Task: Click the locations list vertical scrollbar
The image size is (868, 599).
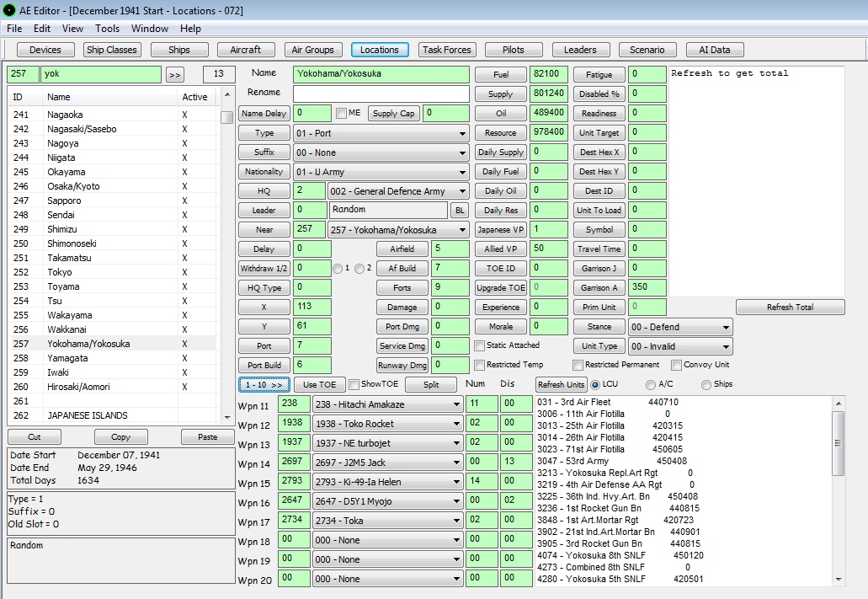Action: pyautogui.click(x=226, y=253)
